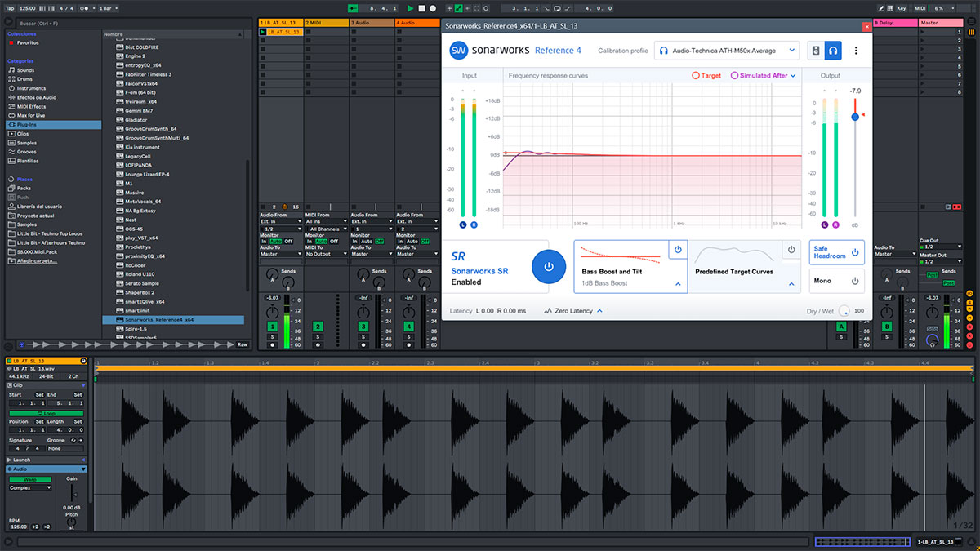
Task: Toggle the Bass Boost and Tilt power button
Action: [678, 249]
